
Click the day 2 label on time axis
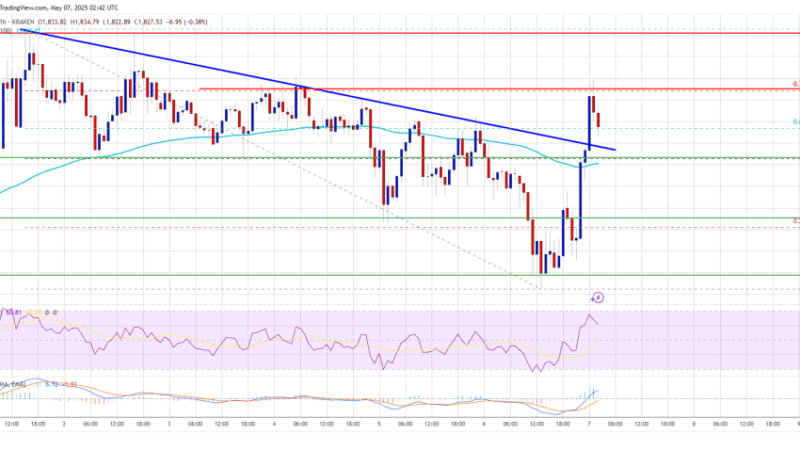[64, 424]
